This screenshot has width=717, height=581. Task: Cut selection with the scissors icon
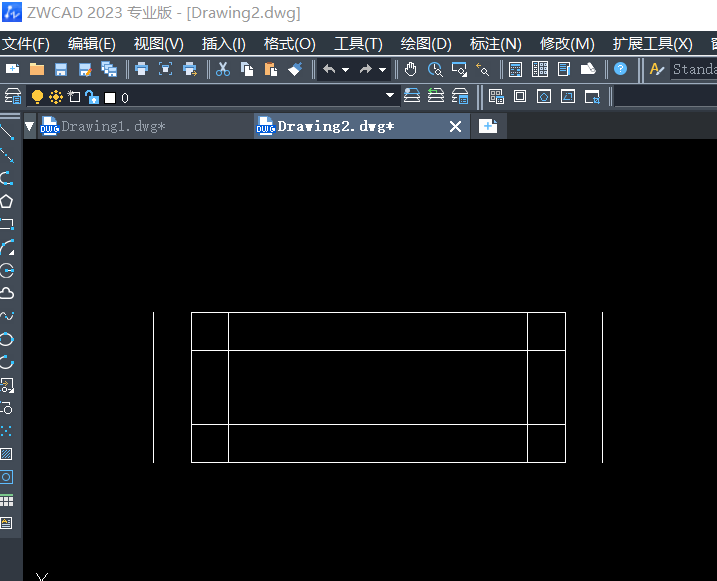coord(223,69)
